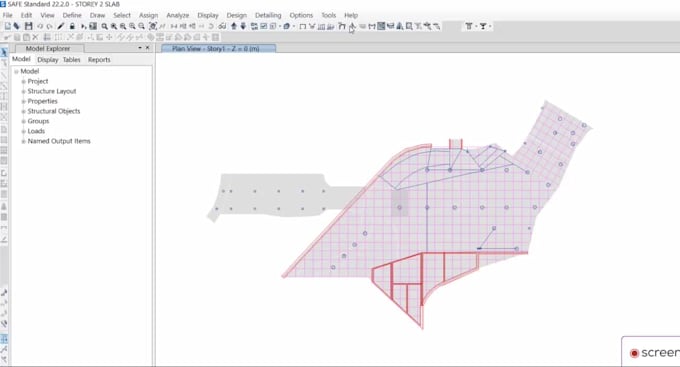Open the Edit menu
The height and width of the screenshot is (367, 680).
(x=26, y=15)
